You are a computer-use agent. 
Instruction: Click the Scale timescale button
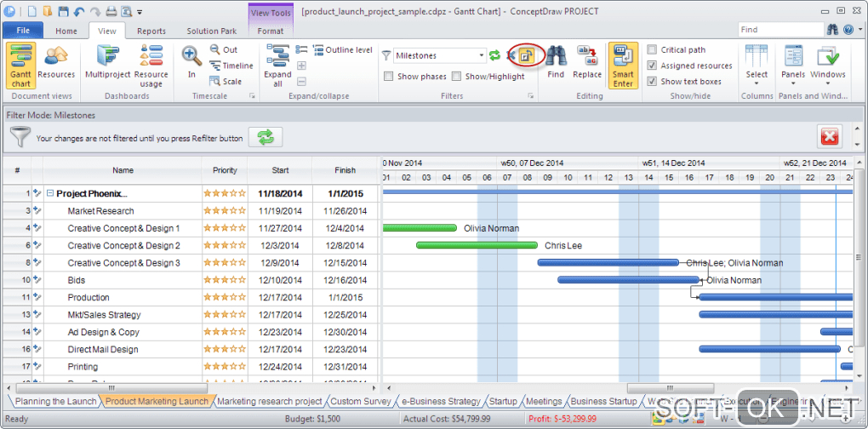click(226, 82)
